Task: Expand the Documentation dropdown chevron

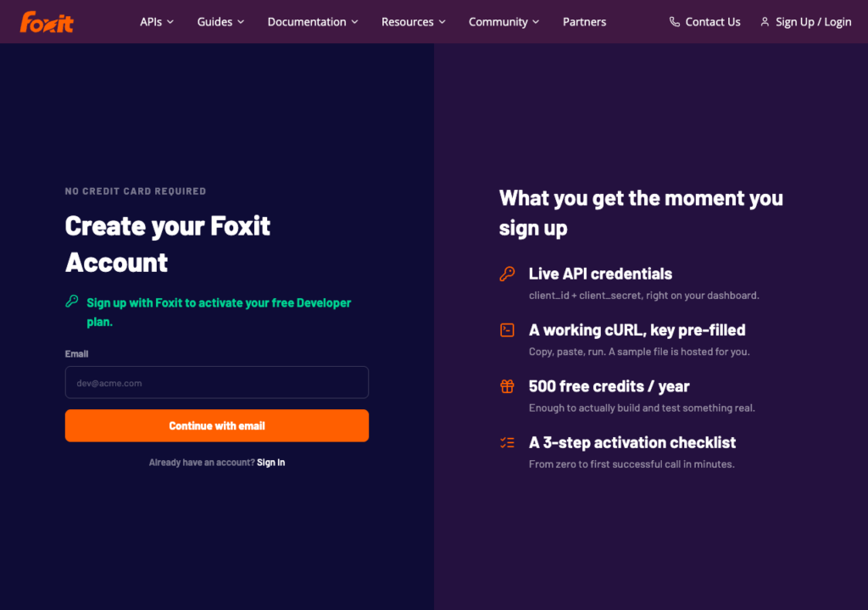Action: pos(355,22)
